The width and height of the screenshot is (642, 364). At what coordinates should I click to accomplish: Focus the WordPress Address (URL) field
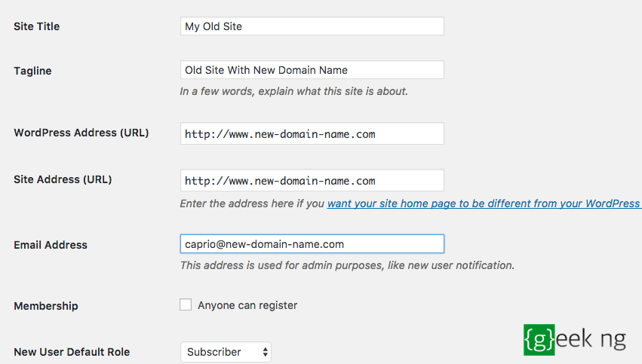[312, 133]
